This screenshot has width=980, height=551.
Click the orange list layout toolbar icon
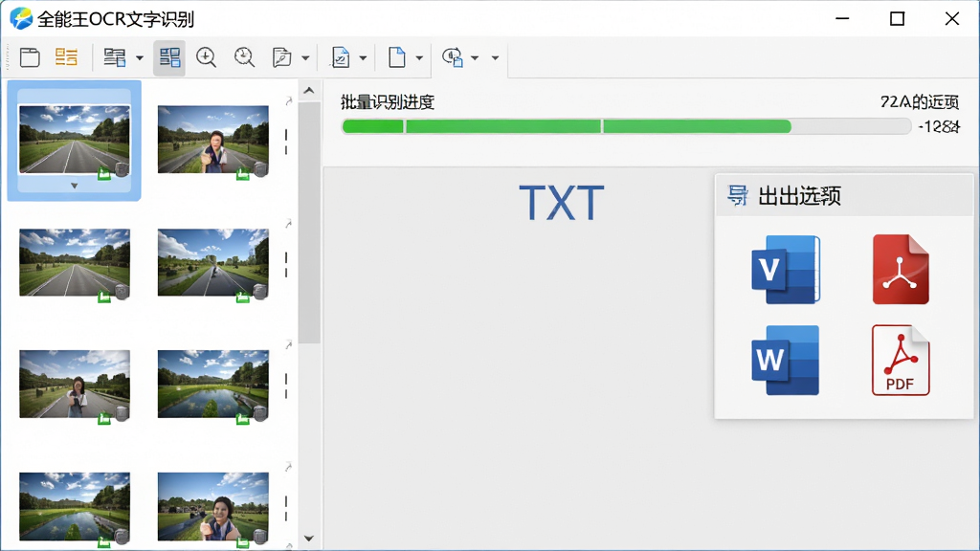(x=66, y=57)
